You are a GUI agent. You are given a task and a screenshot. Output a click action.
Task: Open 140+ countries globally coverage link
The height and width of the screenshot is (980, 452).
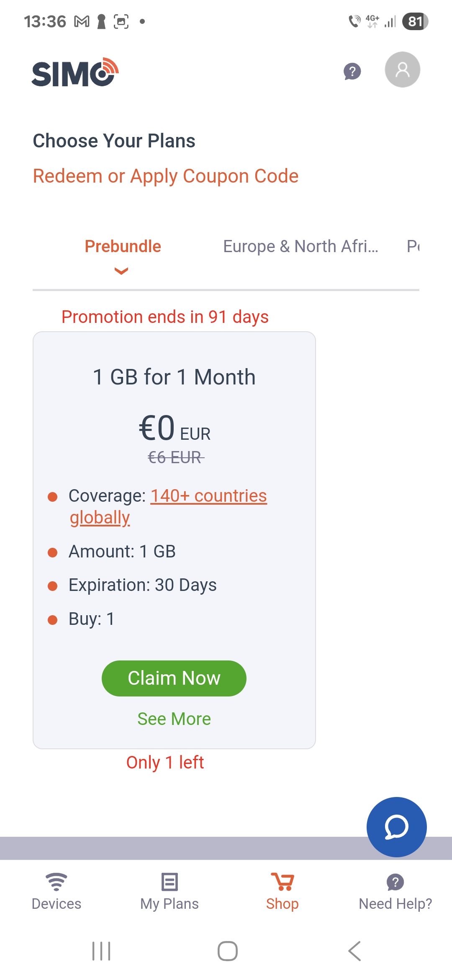168,507
